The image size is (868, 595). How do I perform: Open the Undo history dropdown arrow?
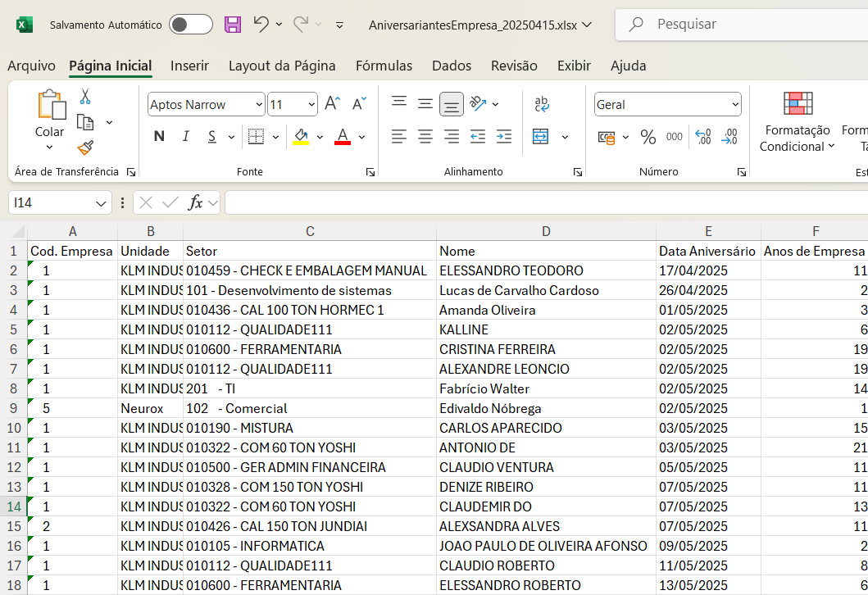[279, 25]
